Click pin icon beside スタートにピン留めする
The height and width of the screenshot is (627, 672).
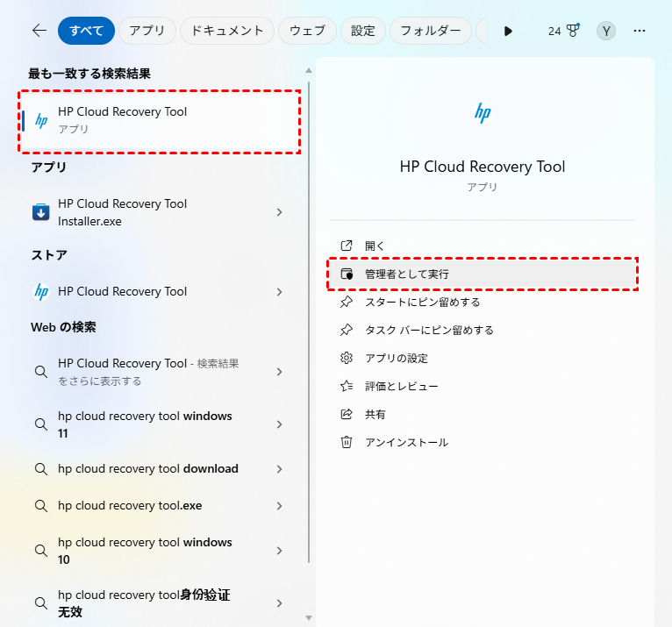coord(347,303)
